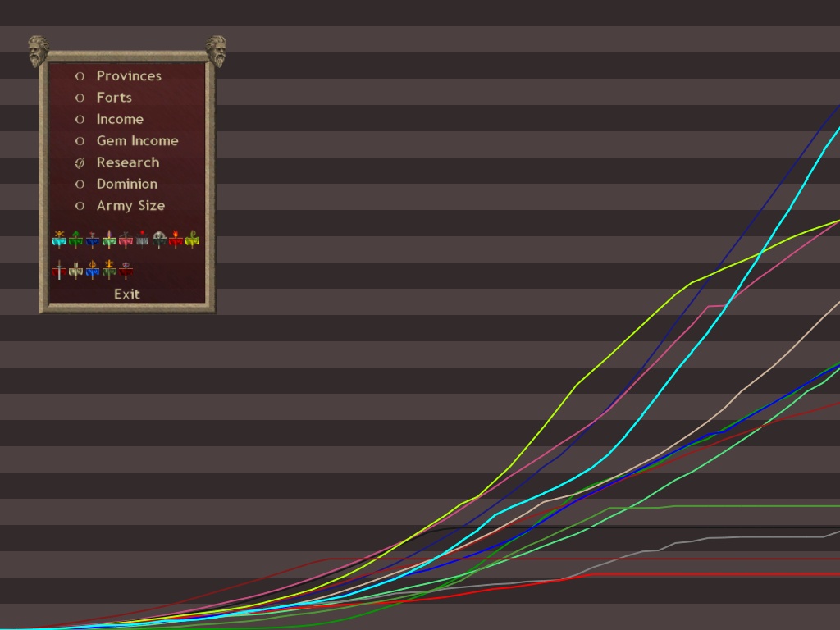840x630 pixels.
Task: Toggle the dark red flag with purple crown
Action: [x=126, y=269]
